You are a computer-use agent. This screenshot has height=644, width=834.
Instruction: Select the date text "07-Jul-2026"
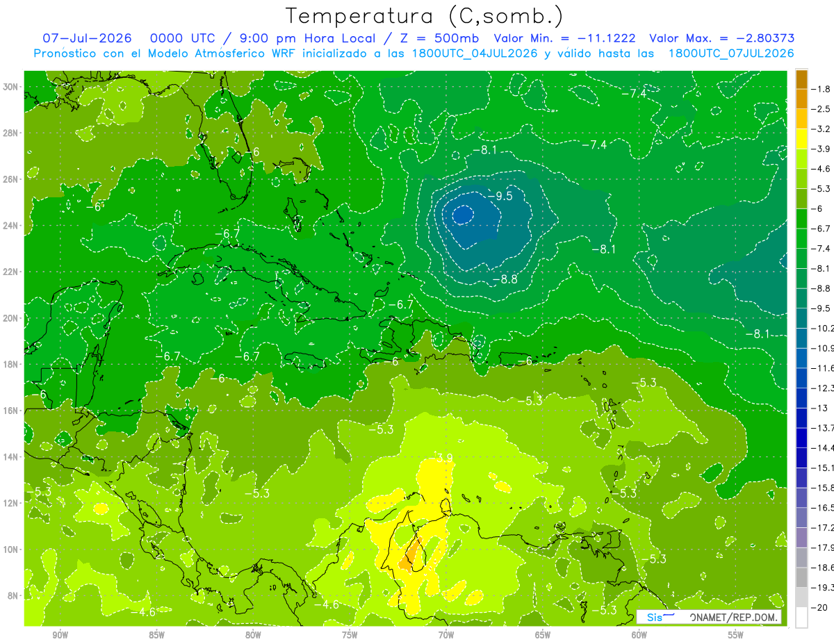point(85,38)
